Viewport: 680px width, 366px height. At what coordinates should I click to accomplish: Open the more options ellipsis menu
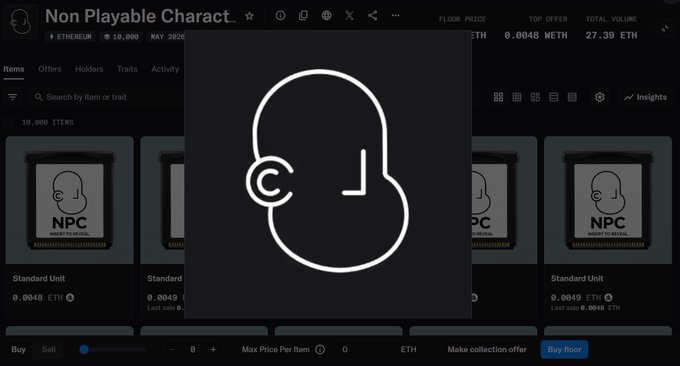(x=396, y=16)
